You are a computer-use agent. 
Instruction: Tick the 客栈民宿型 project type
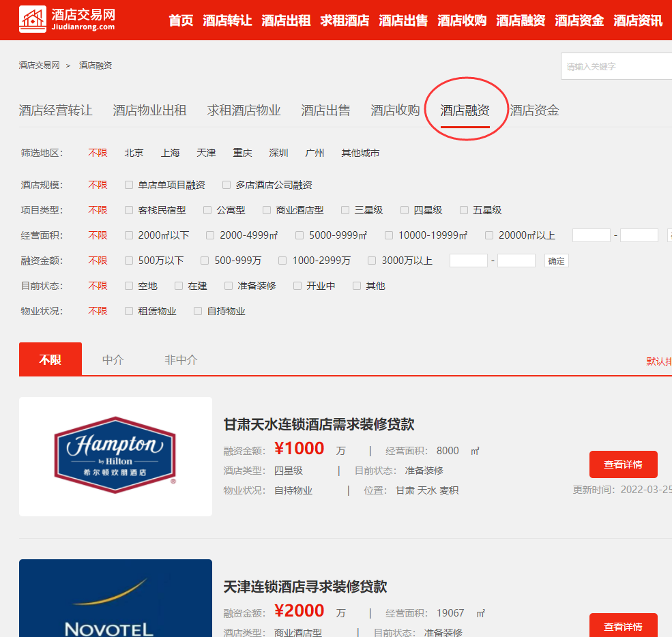[128, 210]
